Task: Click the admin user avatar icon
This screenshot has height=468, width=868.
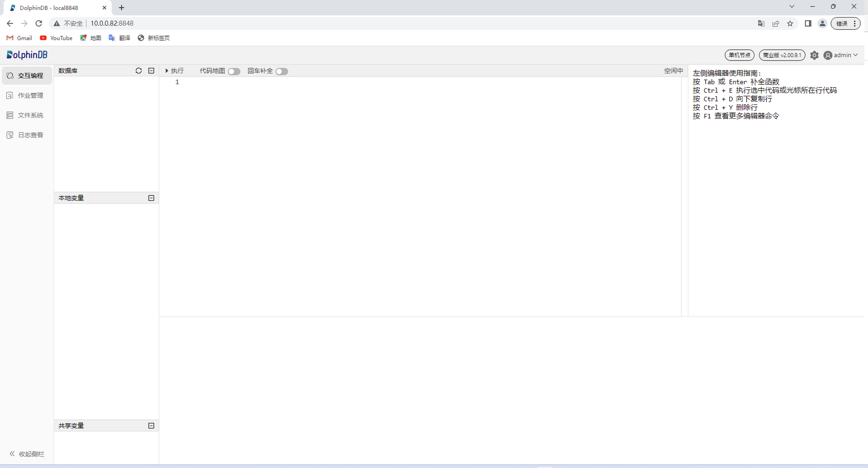Action: (x=828, y=55)
